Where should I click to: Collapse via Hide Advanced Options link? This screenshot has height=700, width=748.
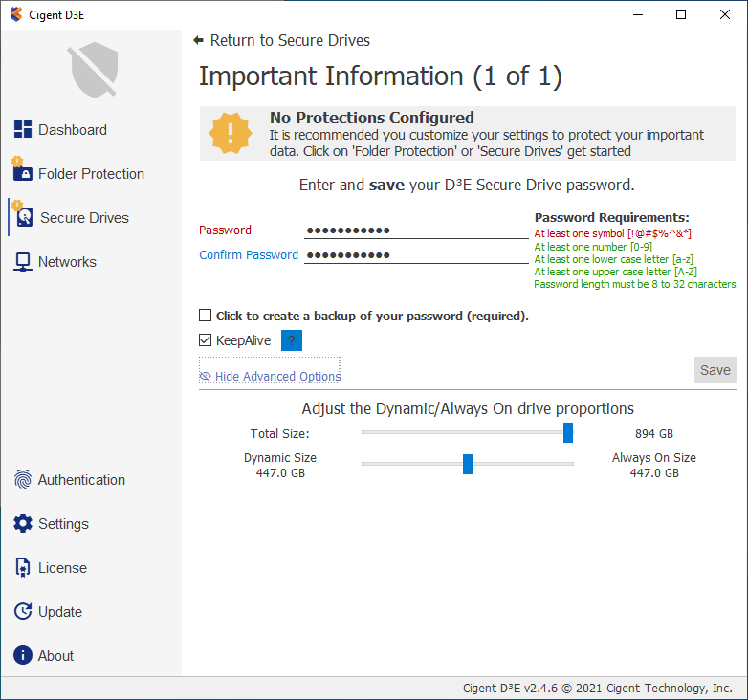click(x=277, y=377)
